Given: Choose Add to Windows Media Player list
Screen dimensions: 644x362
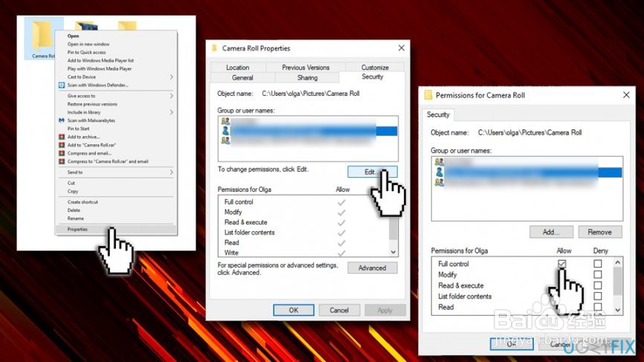Looking at the screenshot, I should 100,60.
